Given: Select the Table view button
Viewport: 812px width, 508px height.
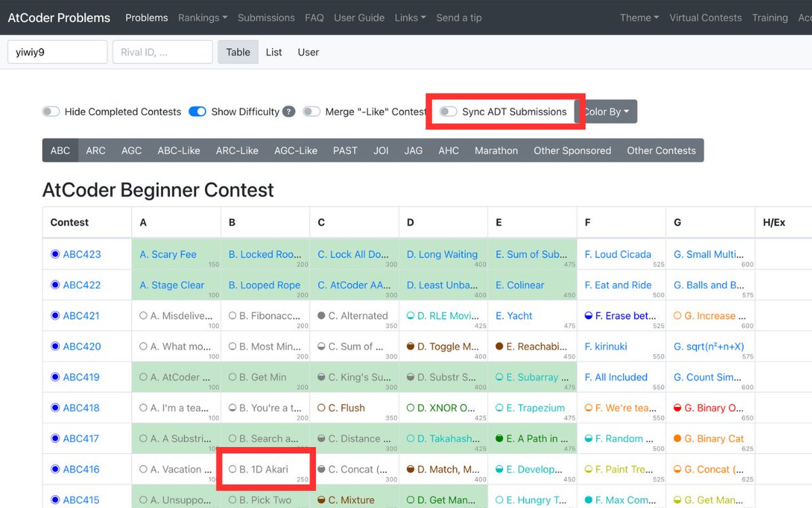Looking at the screenshot, I should [x=238, y=52].
